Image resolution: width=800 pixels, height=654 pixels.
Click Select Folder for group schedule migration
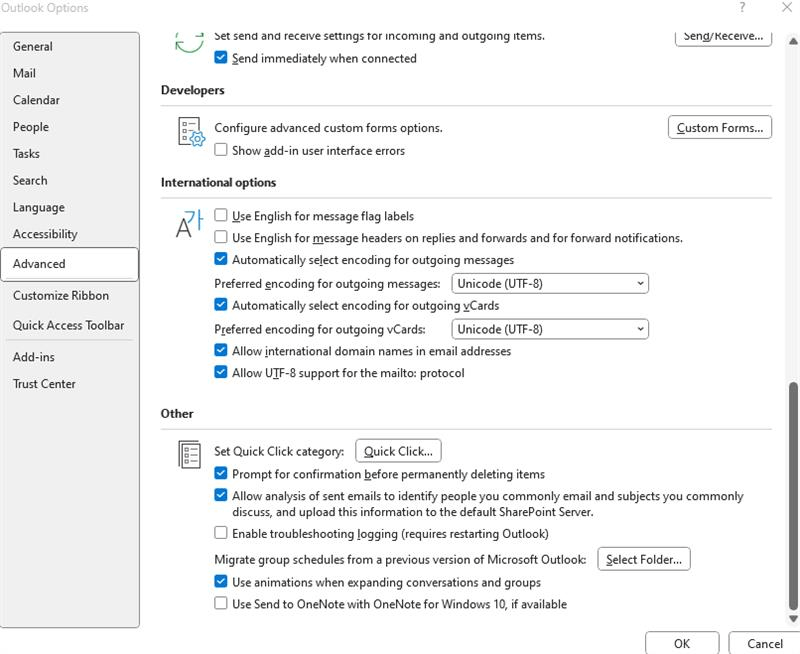(644, 559)
